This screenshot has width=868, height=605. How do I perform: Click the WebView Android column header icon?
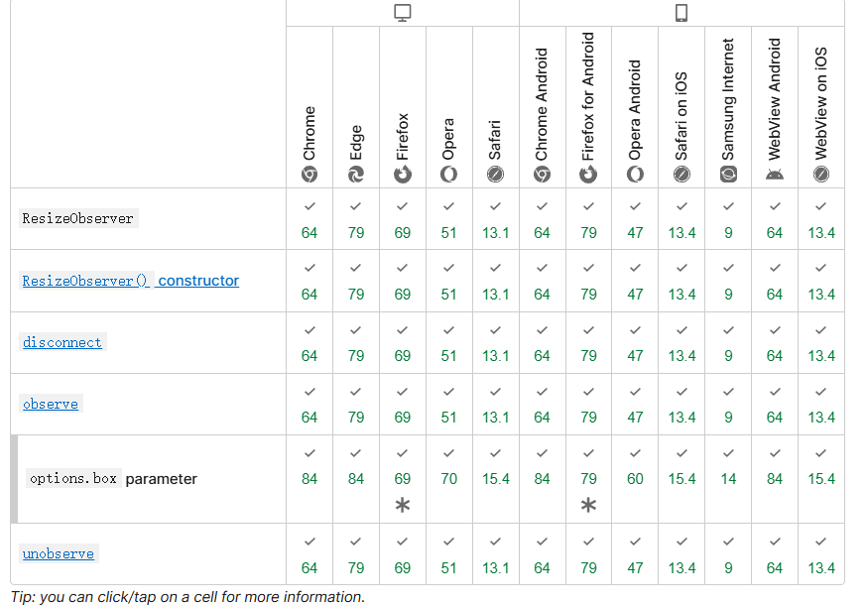pos(775,175)
